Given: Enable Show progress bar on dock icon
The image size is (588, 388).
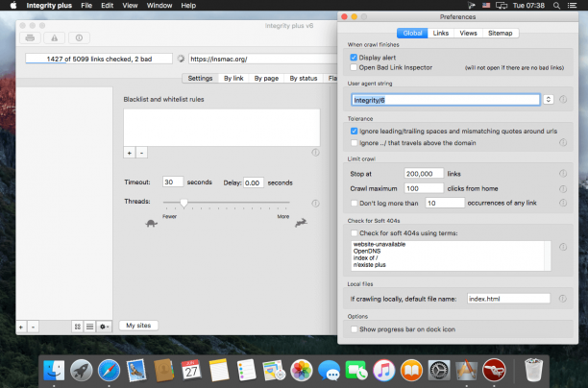Looking at the screenshot, I should point(354,329).
